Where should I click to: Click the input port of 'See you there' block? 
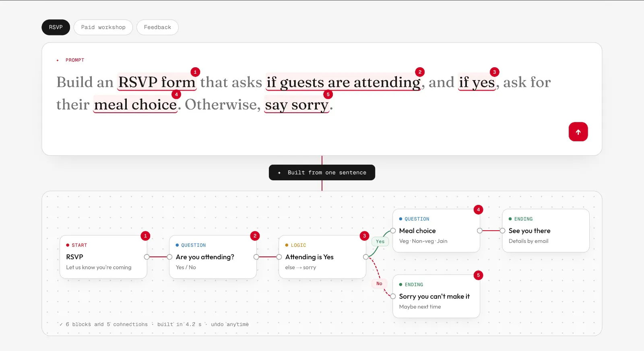tap(502, 231)
